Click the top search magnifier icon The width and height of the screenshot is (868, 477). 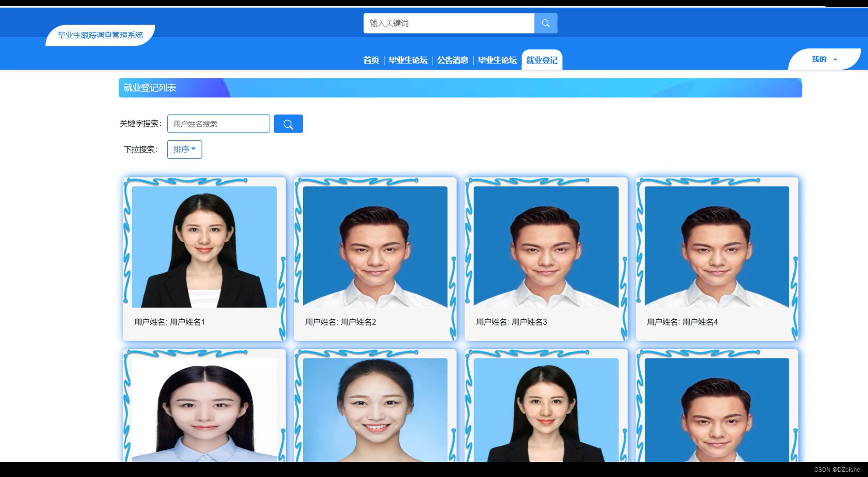pyautogui.click(x=546, y=23)
